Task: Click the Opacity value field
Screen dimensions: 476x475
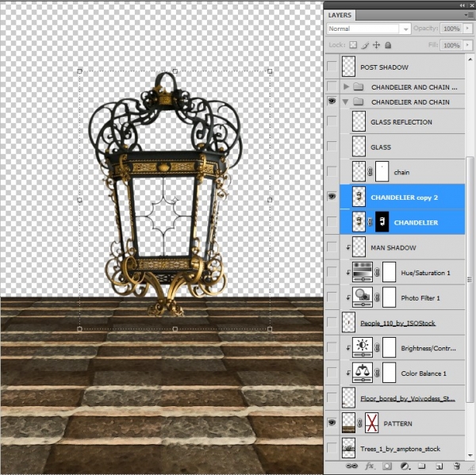Action: click(451, 29)
